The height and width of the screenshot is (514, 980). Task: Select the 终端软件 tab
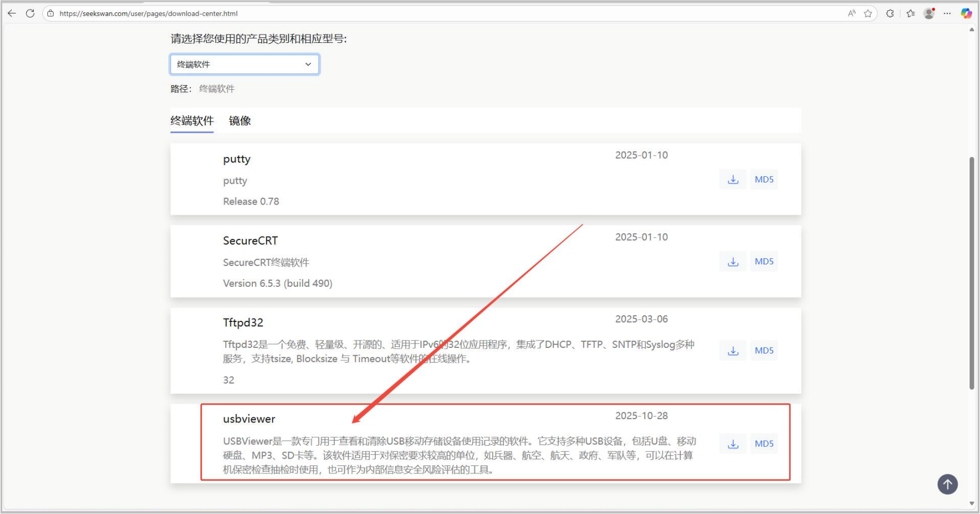tap(191, 120)
